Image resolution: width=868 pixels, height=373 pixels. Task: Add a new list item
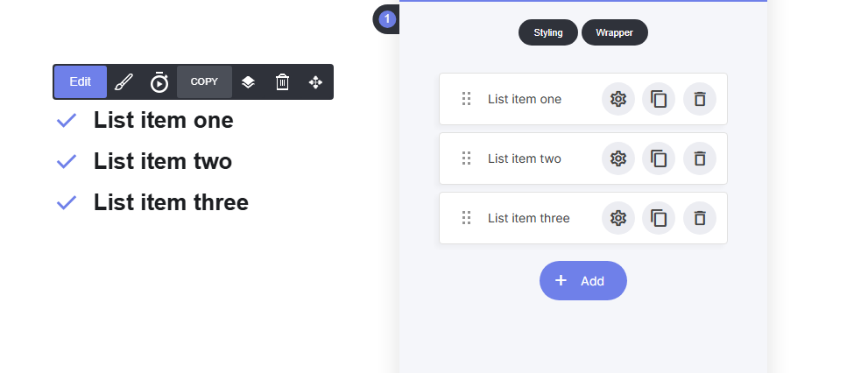(583, 280)
